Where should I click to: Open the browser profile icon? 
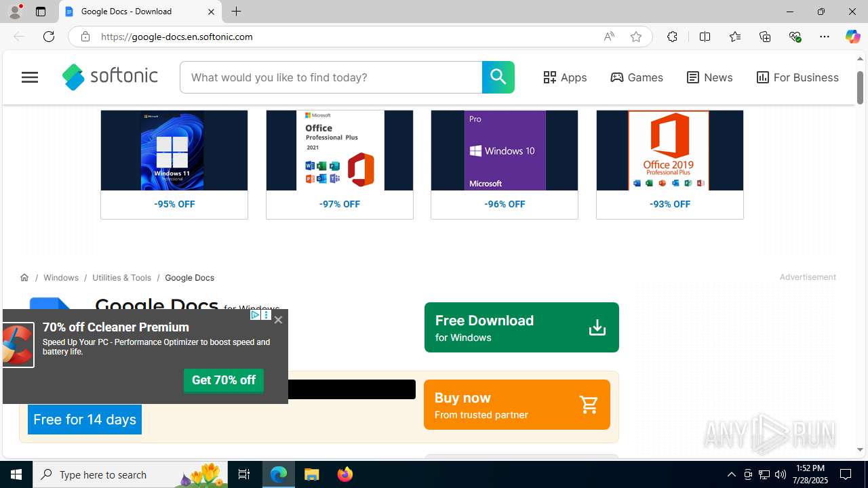tap(14, 12)
